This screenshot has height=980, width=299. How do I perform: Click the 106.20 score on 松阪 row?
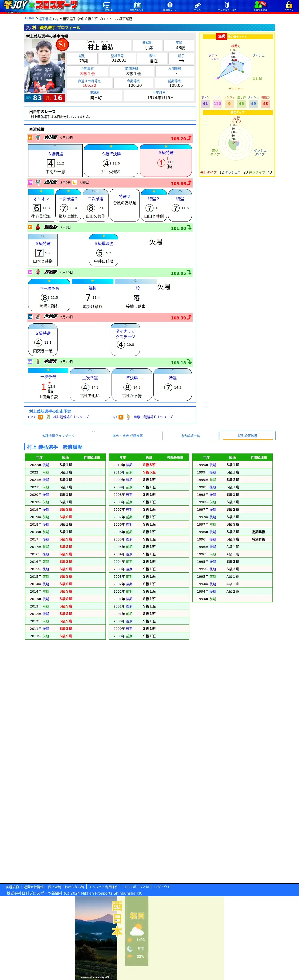[178, 139]
